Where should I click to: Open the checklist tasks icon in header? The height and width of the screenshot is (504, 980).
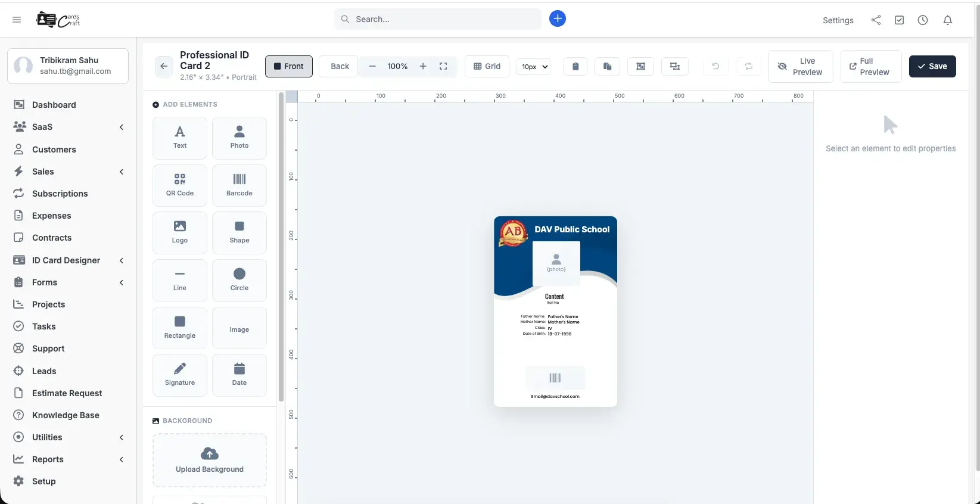(x=900, y=20)
